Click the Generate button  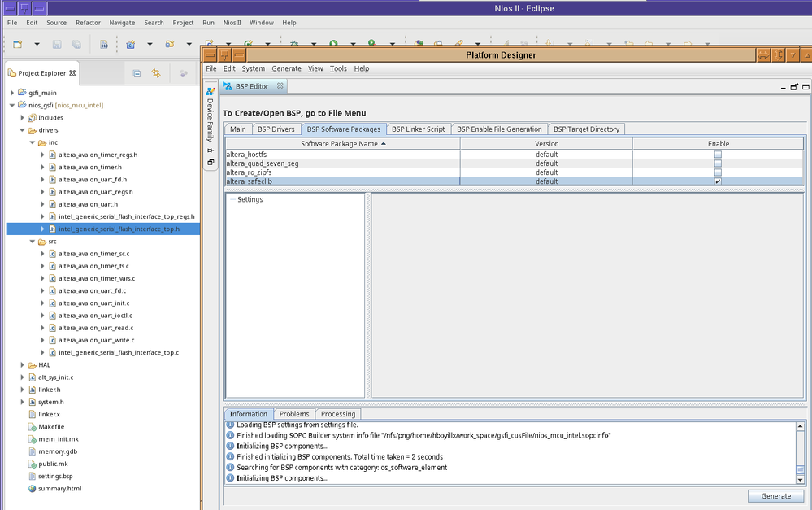pyautogui.click(x=775, y=496)
